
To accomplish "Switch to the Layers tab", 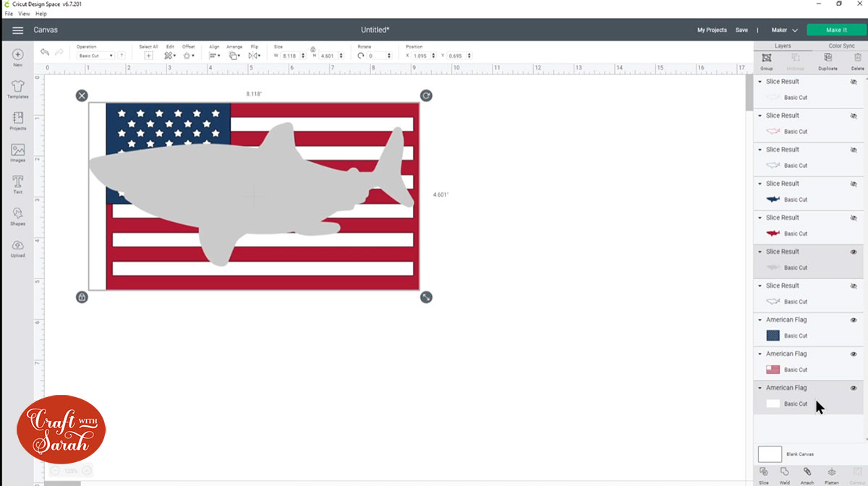I will click(x=783, y=46).
